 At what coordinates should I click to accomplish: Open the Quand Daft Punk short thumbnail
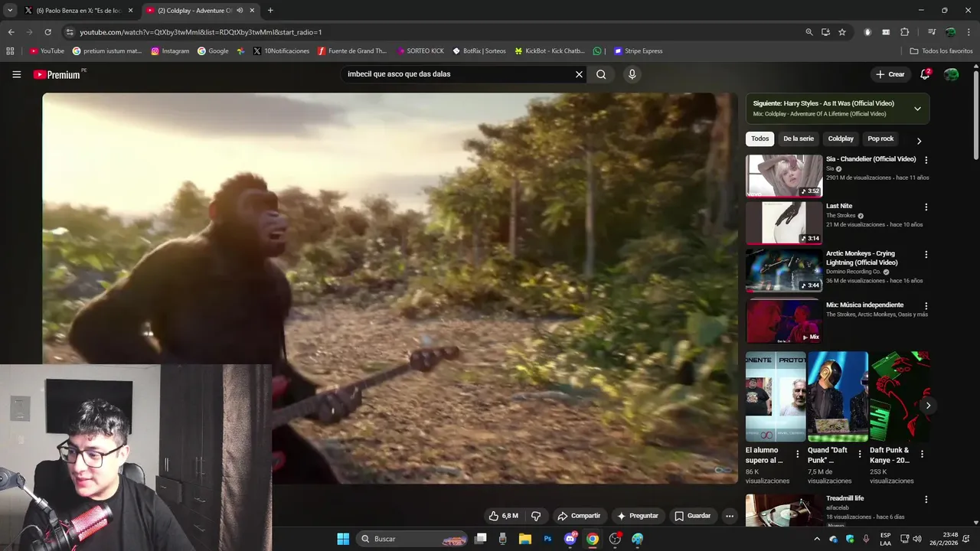pyautogui.click(x=837, y=396)
